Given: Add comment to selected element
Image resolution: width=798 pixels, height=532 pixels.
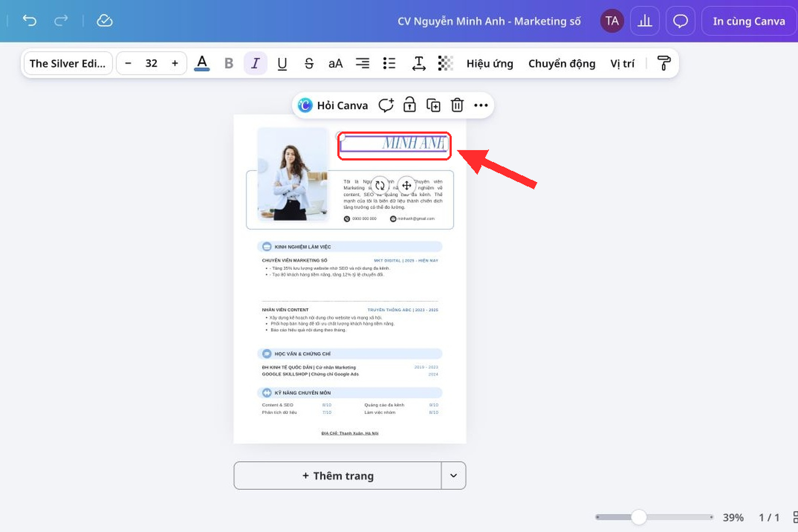Looking at the screenshot, I should pos(386,106).
